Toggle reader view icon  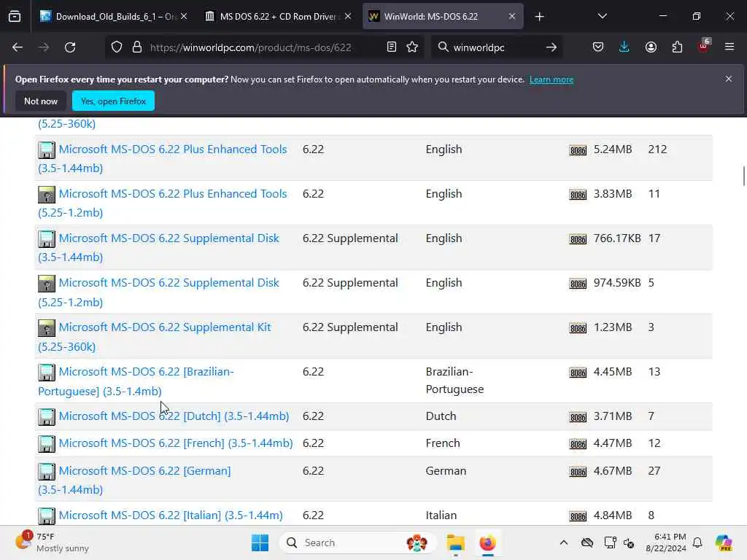392,47
